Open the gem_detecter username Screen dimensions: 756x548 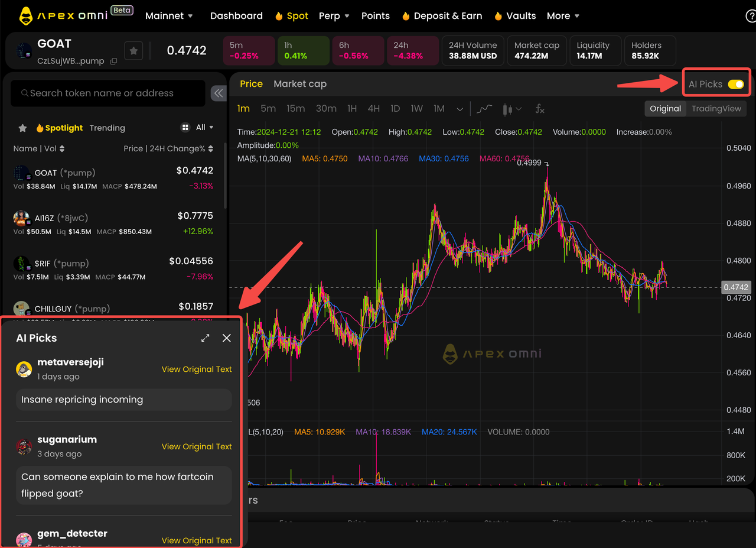[72, 533]
